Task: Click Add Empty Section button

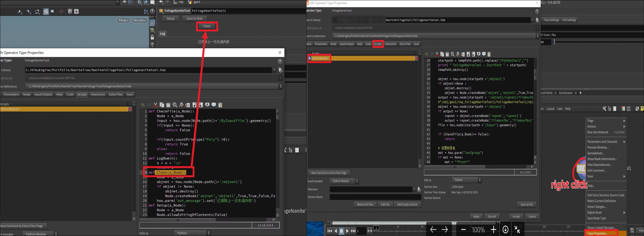Action: point(407,205)
